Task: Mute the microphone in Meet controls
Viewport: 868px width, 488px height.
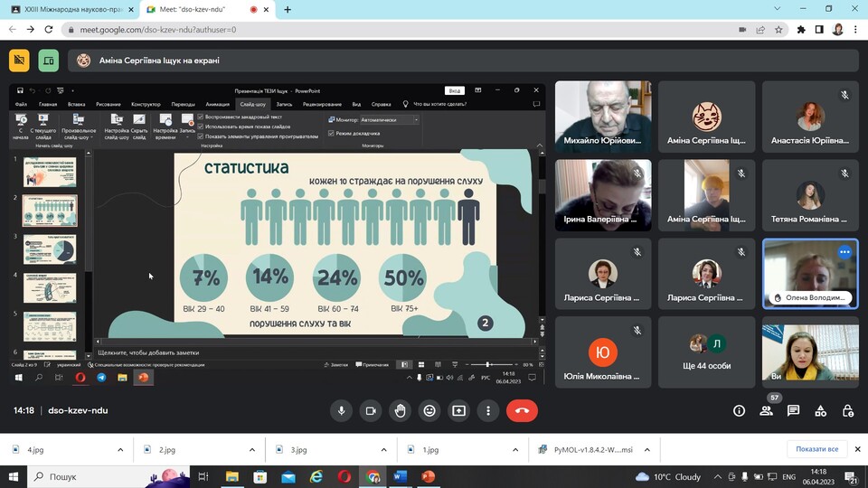Action: pos(342,410)
